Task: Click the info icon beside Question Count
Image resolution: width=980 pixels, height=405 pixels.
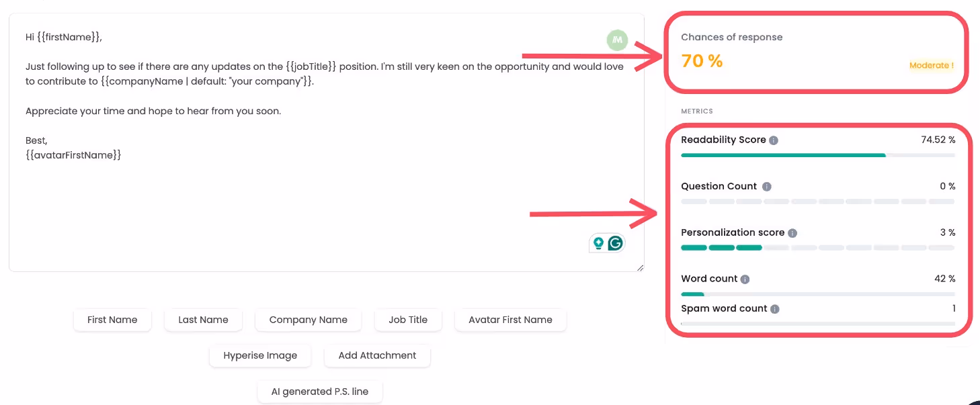Action: 766,186
